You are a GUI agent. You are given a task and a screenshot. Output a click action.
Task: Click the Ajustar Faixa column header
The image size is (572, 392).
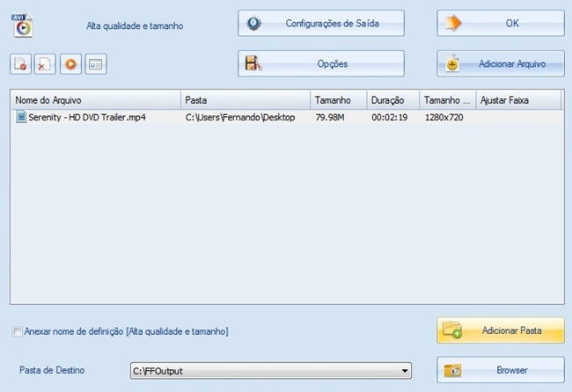click(x=518, y=100)
